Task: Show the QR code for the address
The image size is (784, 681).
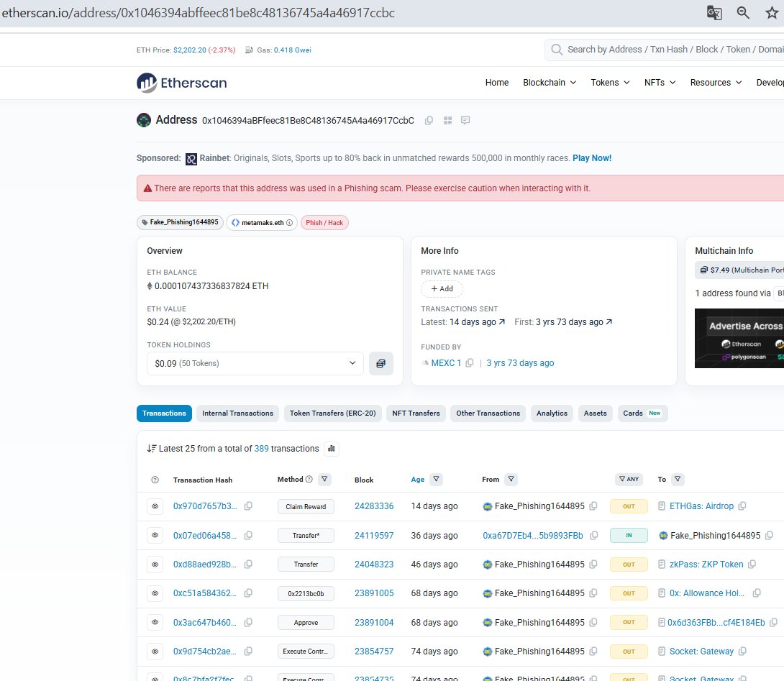Action: pos(447,121)
